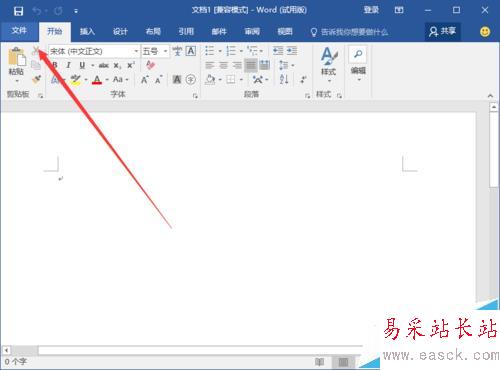The height and width of the screenshot is (370, 500).
Task: Open the font name combo box
Action: tap(94, 51)
